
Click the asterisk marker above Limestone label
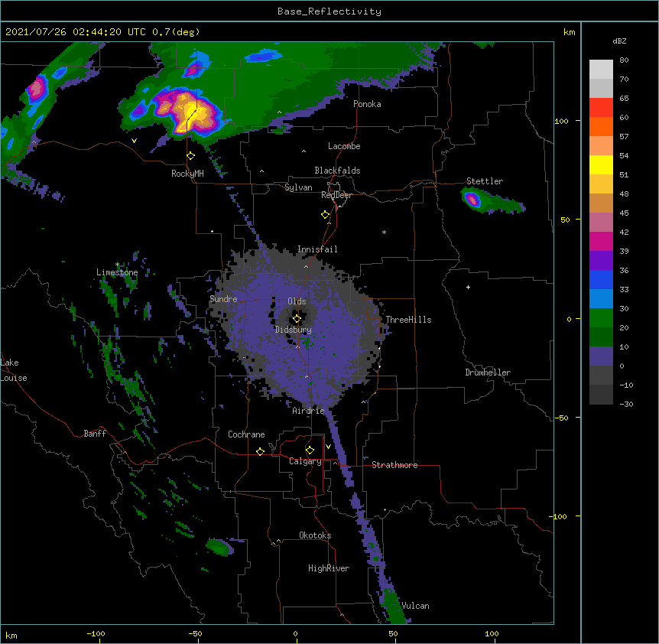tap(118, 265)
